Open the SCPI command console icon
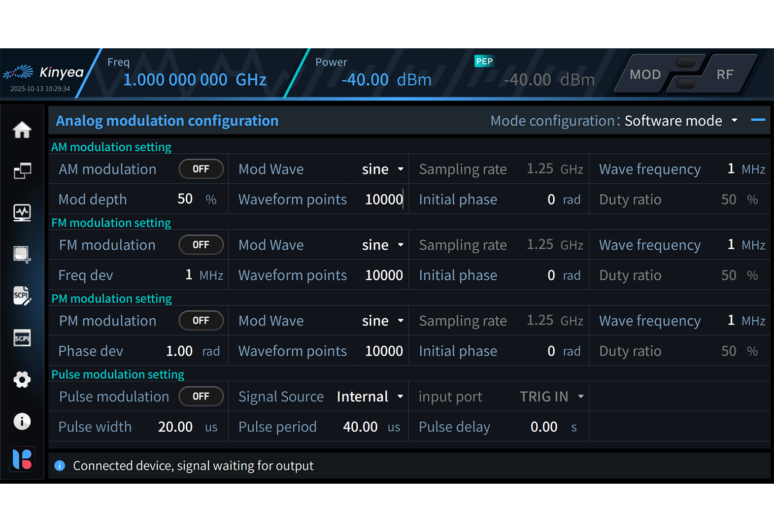Image resolution: width=774 pixels, height=532 pixels. pyautogui.click(x=22, y=338)
